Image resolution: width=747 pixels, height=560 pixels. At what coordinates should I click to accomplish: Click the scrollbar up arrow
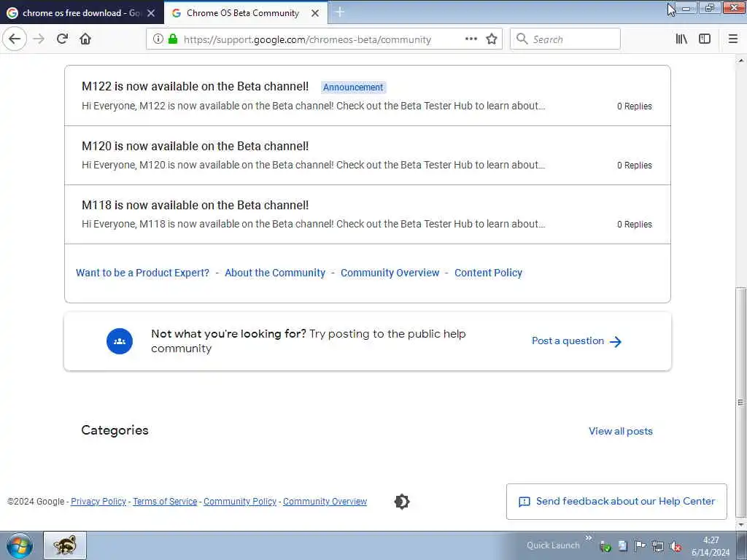tap(741, 61)
